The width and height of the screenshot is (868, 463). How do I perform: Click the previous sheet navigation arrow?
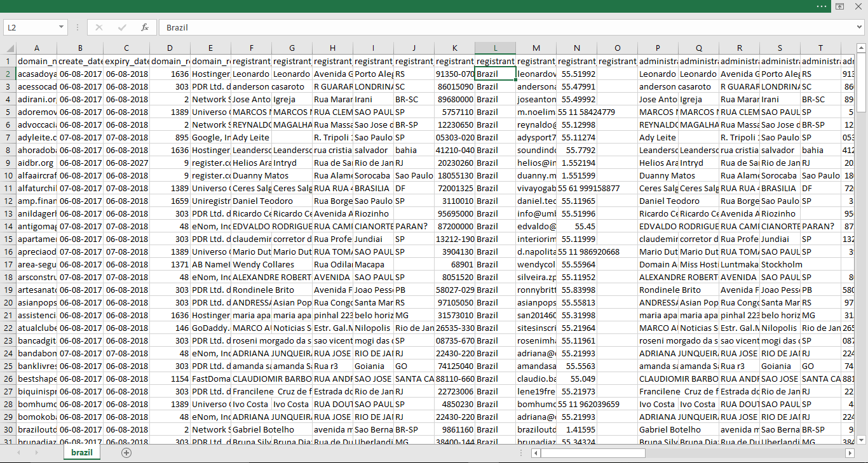coord(18,453)
